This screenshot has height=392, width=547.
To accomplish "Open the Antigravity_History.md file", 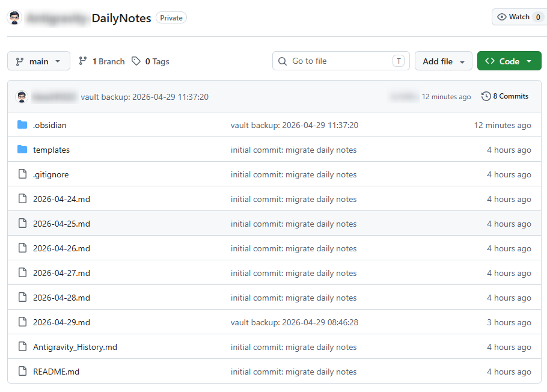I will pyautogui.click(x=75, y=347).
